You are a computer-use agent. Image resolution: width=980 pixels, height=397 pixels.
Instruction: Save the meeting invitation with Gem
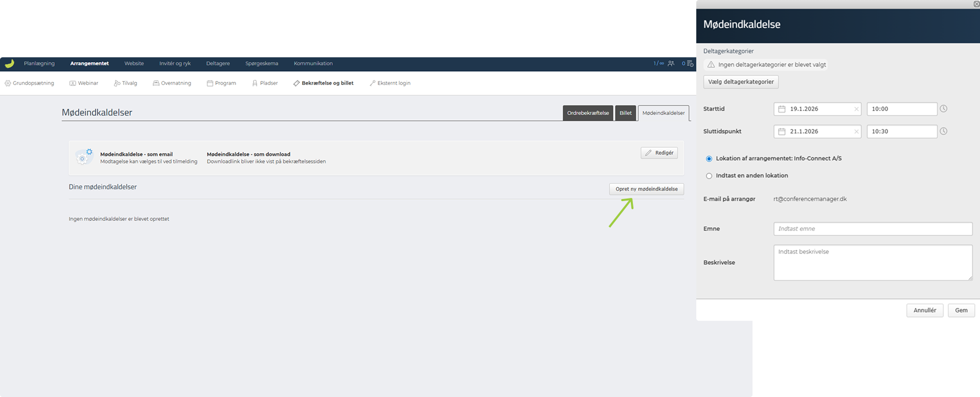(x=961, y=310)
